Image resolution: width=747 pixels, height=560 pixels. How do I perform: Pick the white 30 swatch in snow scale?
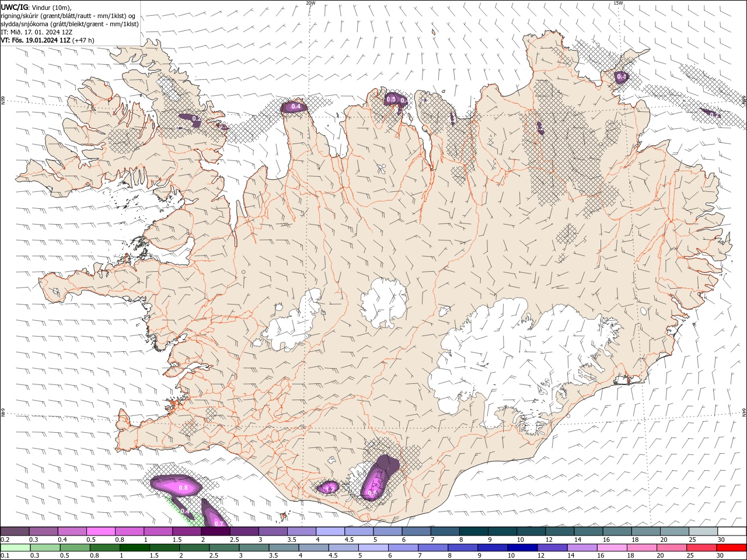point(732,531)
